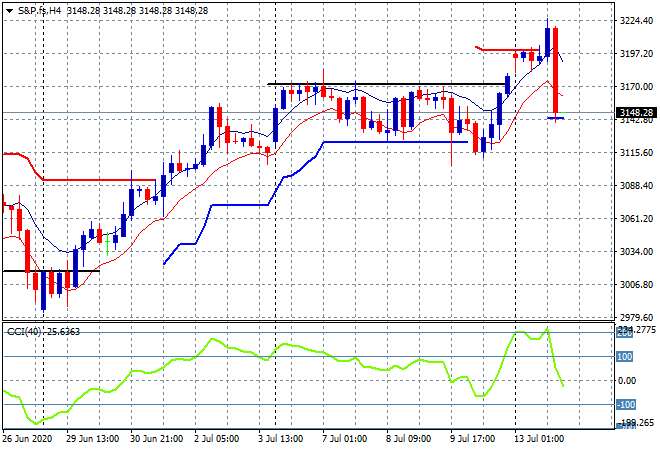The image size is (660, 450).
Task: Click the 3224.40 price axis label
Action: (636, 21)
